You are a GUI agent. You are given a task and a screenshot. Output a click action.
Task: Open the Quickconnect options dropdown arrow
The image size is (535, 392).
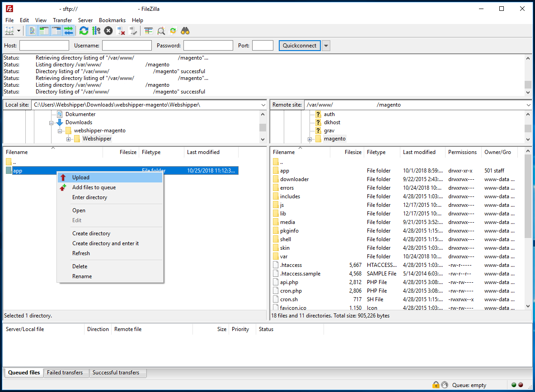tap(326, 45)
